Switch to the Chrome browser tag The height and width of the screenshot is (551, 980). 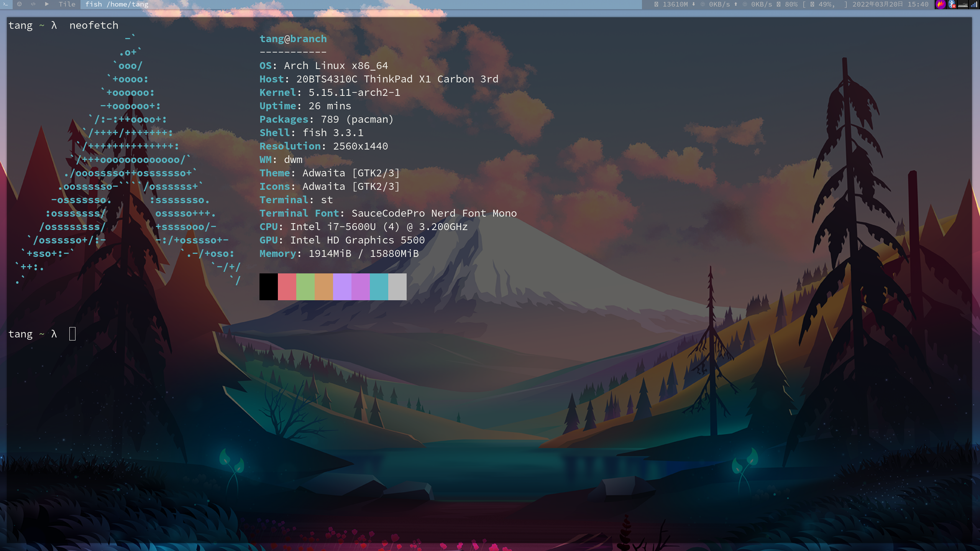click(20, 4)
